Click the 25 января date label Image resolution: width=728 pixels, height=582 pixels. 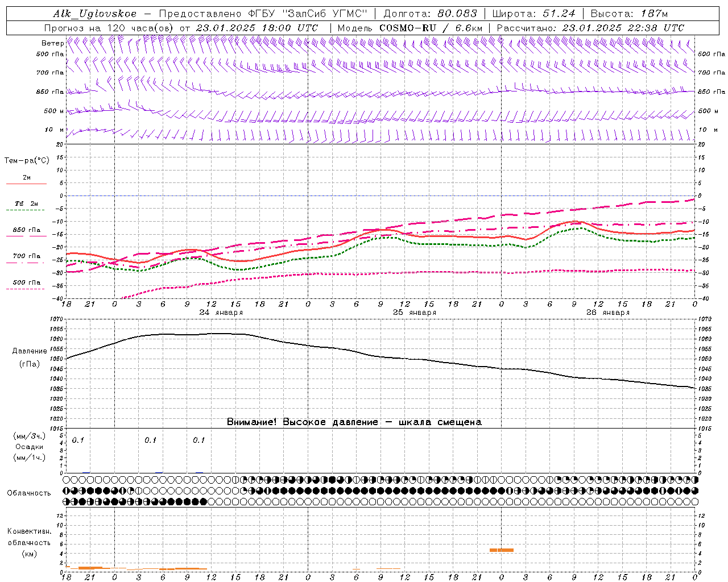(x=415, y=313)
